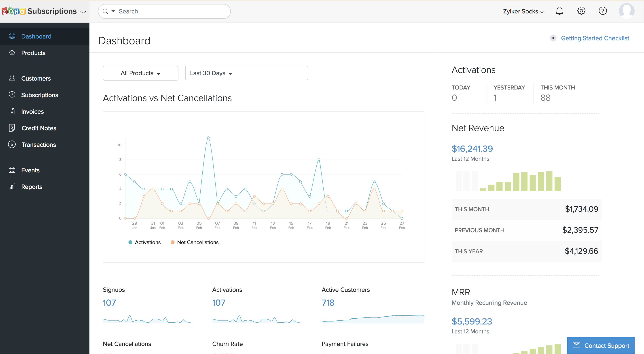Click the Transactions sidebar icon

pyautogui.click(x=12, y=144)
